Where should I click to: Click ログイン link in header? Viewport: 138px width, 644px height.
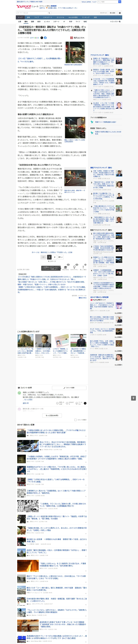point(42,8)
